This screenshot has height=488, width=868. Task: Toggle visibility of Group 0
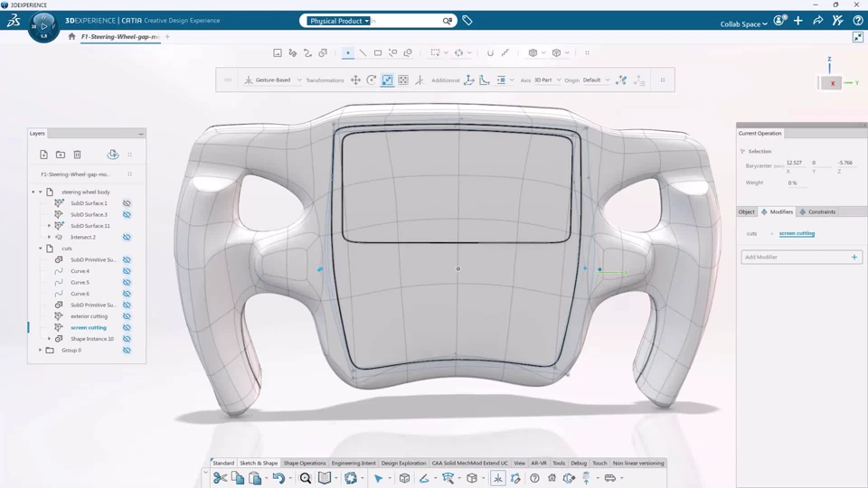(x=127, y=351)
